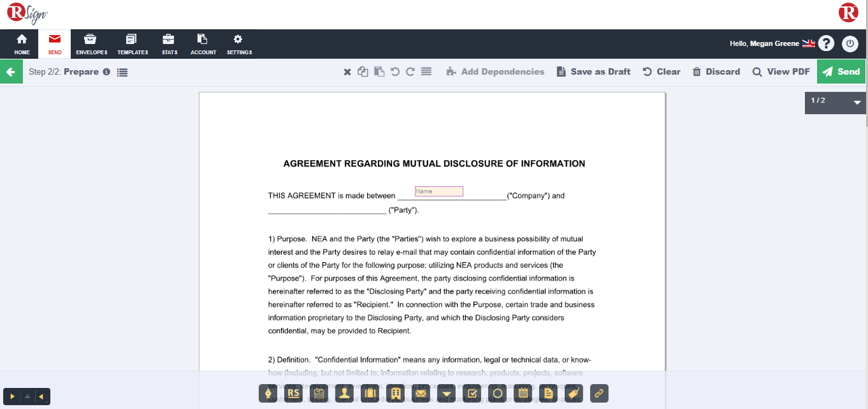Open the TEMPLATES tab

click(x=133, y=44)
